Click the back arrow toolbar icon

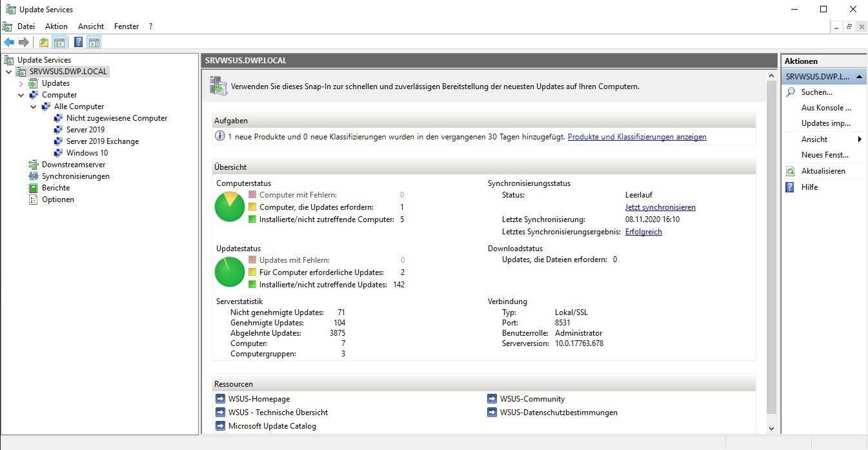tap(9, 43)
